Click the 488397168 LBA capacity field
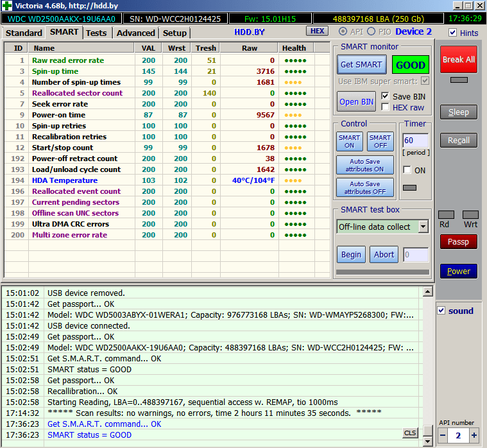The image size is (487, 448). (x=379, y=19)
